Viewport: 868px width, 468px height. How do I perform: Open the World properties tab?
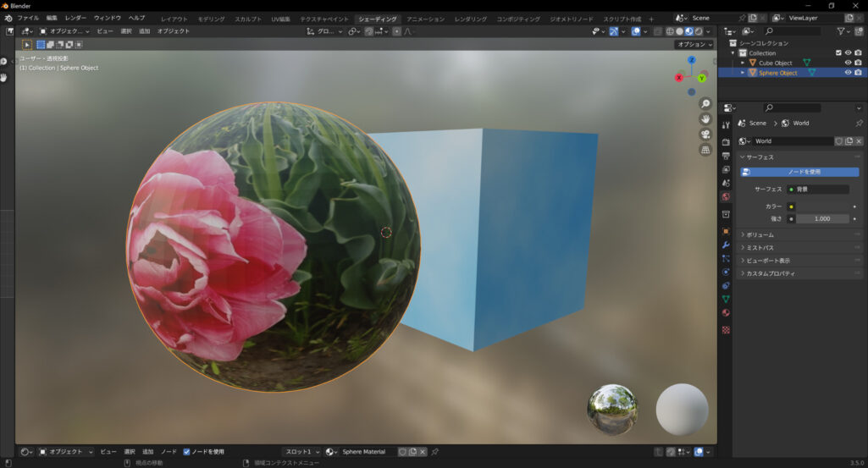pyautogui.click(x=726, y=196)
